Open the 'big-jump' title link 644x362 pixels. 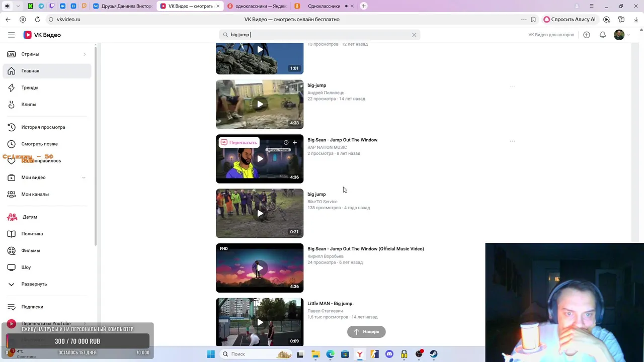point(316,85)
